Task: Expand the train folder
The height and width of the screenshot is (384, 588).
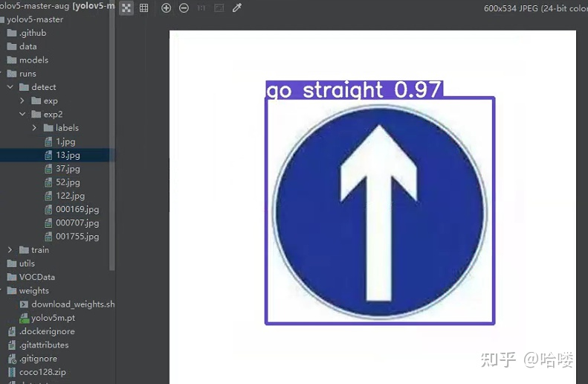Action: click(10, 249)
